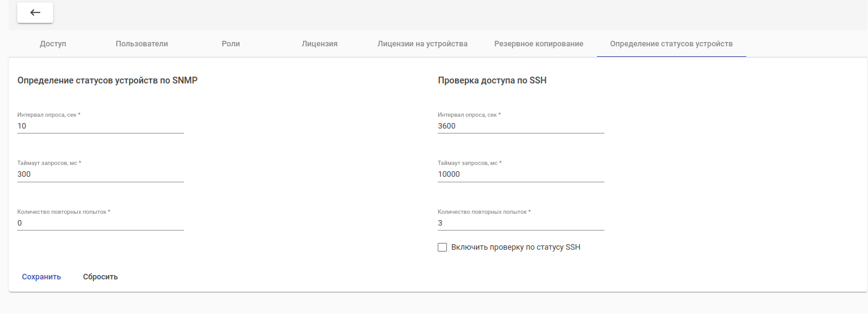This screenshot has width=868, height=314.
Task: Focus the SNMP Интервал опроса field
Action: (101, 126)
